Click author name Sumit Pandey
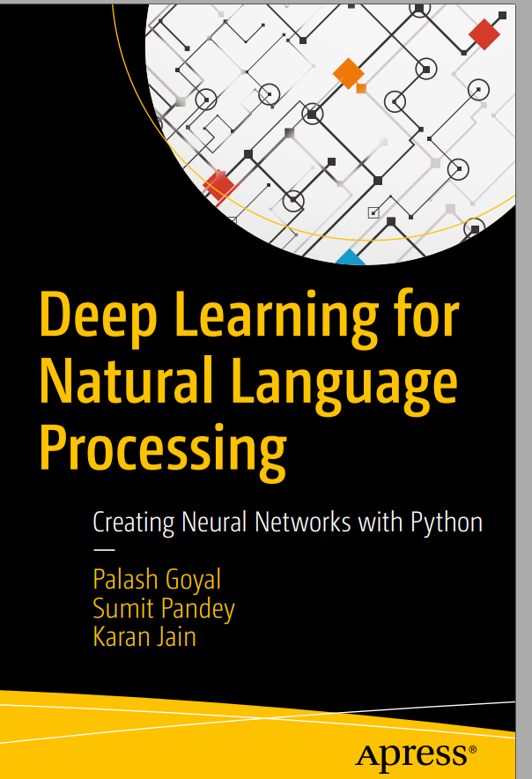The height and width of the screenshot is (779, 532). click(x=164, y=608)
